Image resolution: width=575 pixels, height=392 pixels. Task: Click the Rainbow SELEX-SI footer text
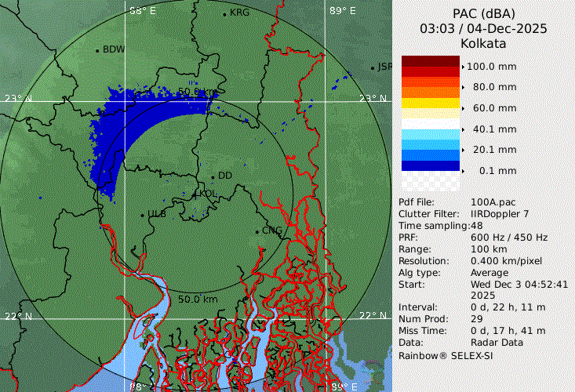coord(445,355)
